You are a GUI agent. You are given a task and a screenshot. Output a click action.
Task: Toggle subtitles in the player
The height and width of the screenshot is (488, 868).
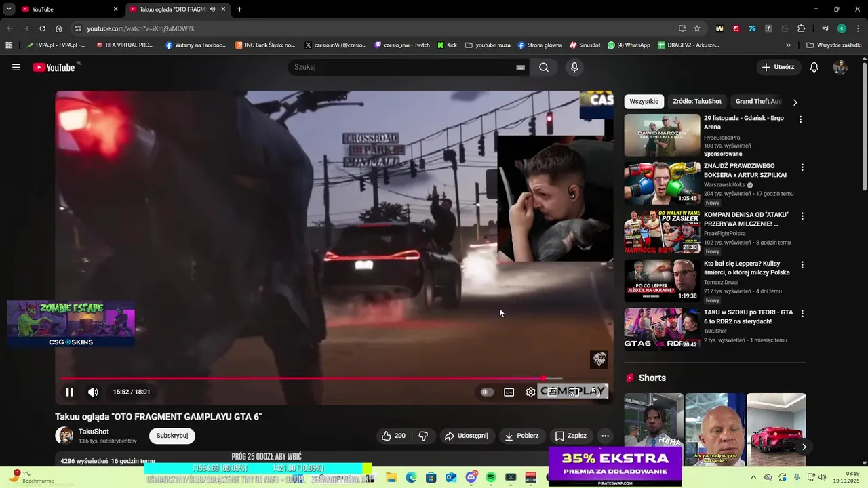click(509, 392)
